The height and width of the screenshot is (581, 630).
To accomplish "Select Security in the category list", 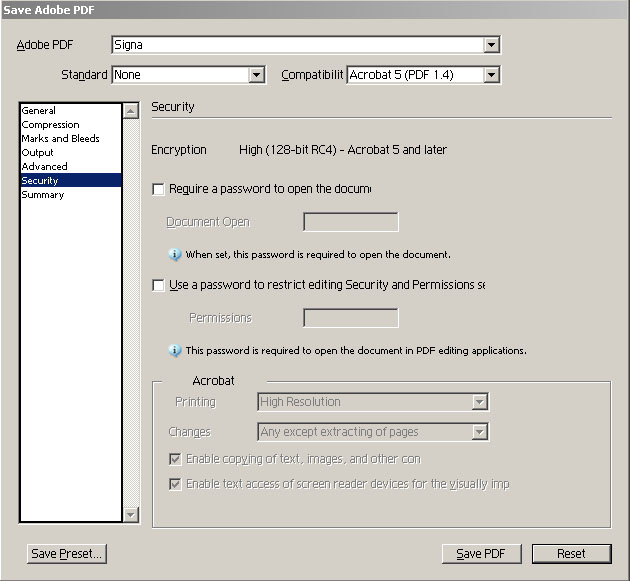I will pyautogui.click(x=71, y=180).
